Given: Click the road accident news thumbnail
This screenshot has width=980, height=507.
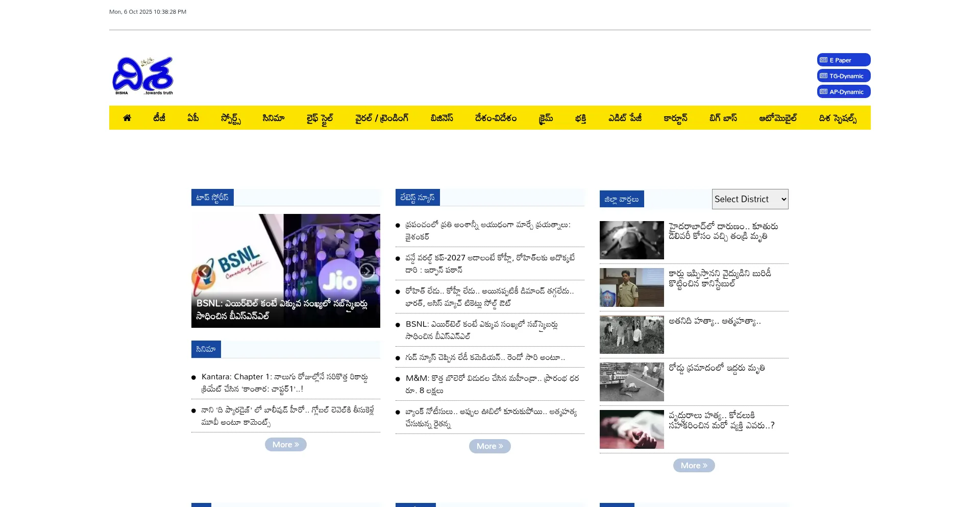Looking at the screenshot, I should (631, 382).
